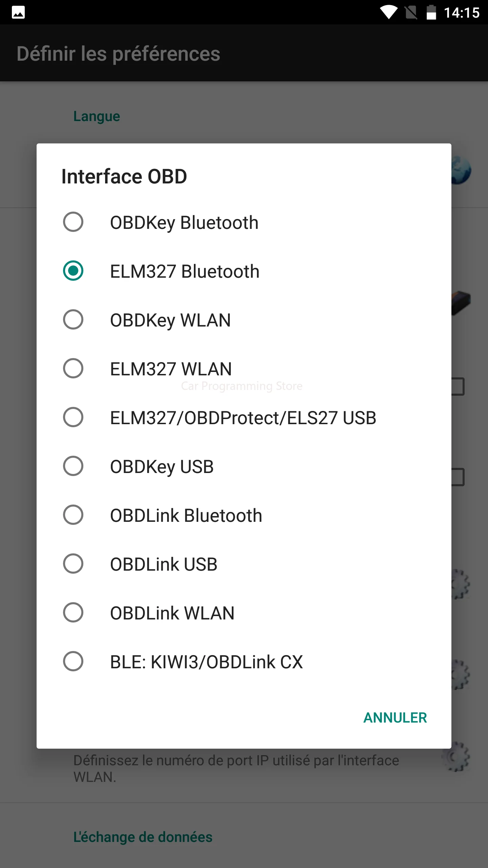488x868 pixels.
Task: Open the L'échange de données section
Action: [143, 837]
